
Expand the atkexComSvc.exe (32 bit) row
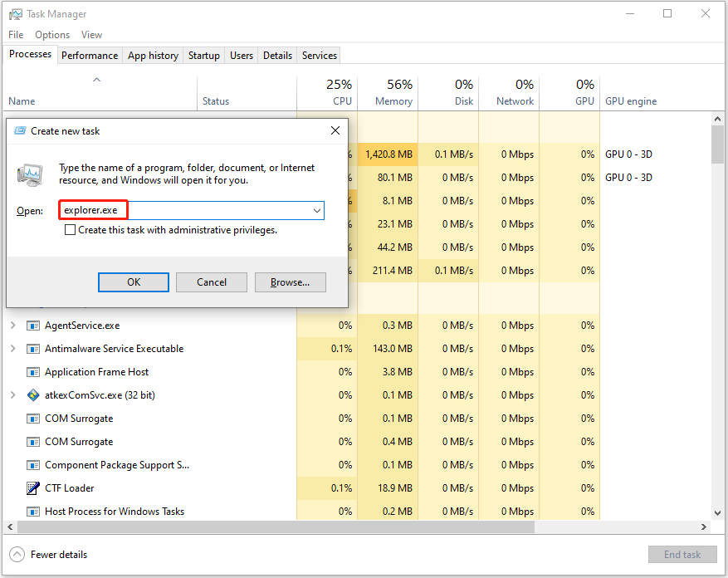point(13,395)
